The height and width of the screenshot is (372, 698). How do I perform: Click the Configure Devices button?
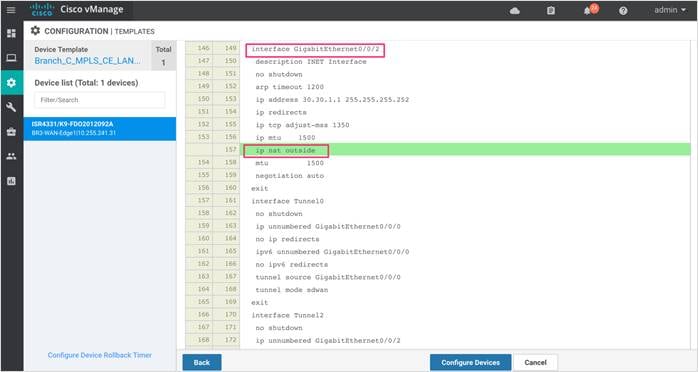coord(471,362)
